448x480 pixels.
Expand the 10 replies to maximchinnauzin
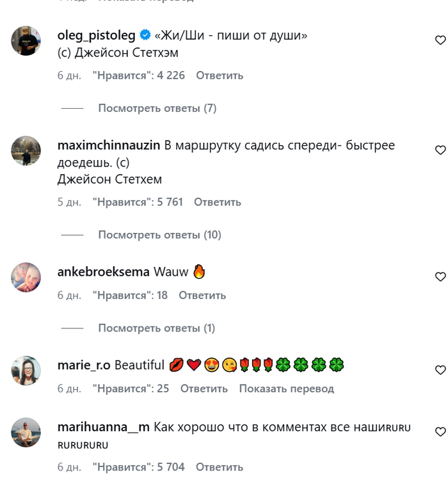[159, 235]
